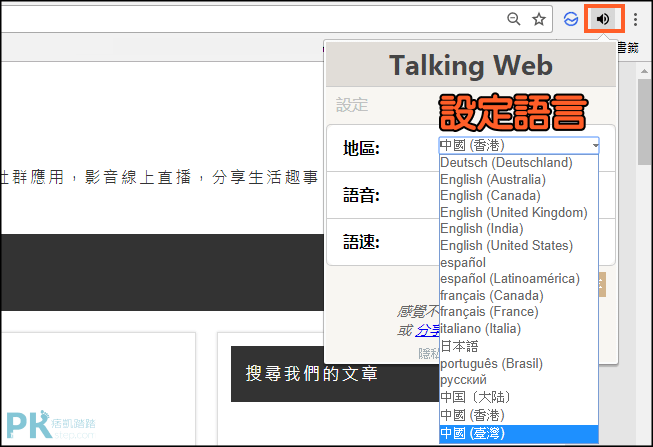Viewport: 653px width, 447px height.
Task: Collapse the 地區 region dropdown arrow
Action: pos(596,145)
